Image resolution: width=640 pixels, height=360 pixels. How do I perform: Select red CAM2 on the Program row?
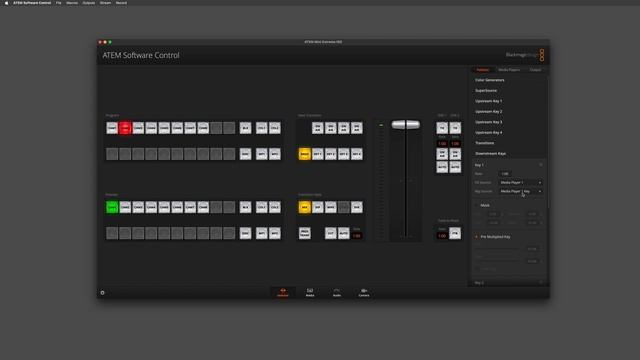[x=125, y=128]
